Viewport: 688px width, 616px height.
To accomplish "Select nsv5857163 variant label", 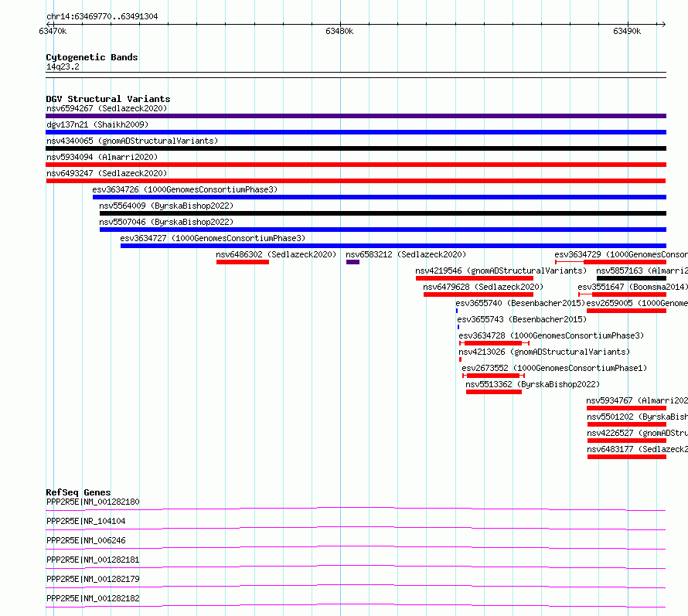I will pos(642,271).
